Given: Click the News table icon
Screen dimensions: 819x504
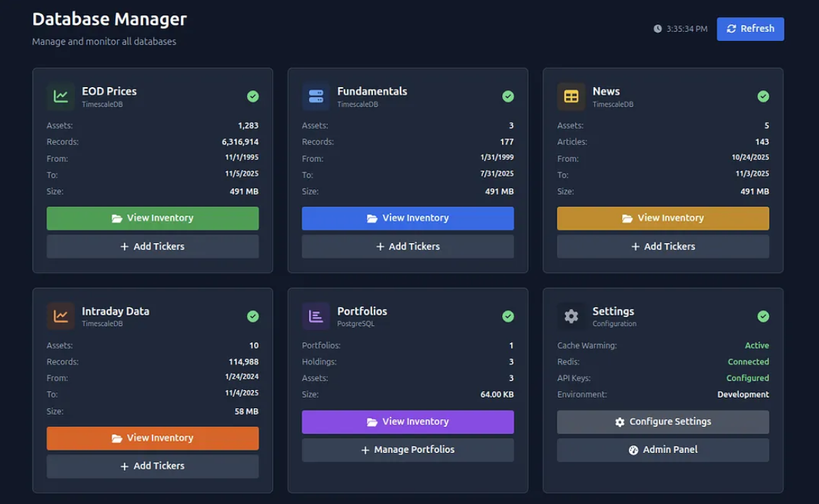Looking at the screenshot, I should coord(571,96).
